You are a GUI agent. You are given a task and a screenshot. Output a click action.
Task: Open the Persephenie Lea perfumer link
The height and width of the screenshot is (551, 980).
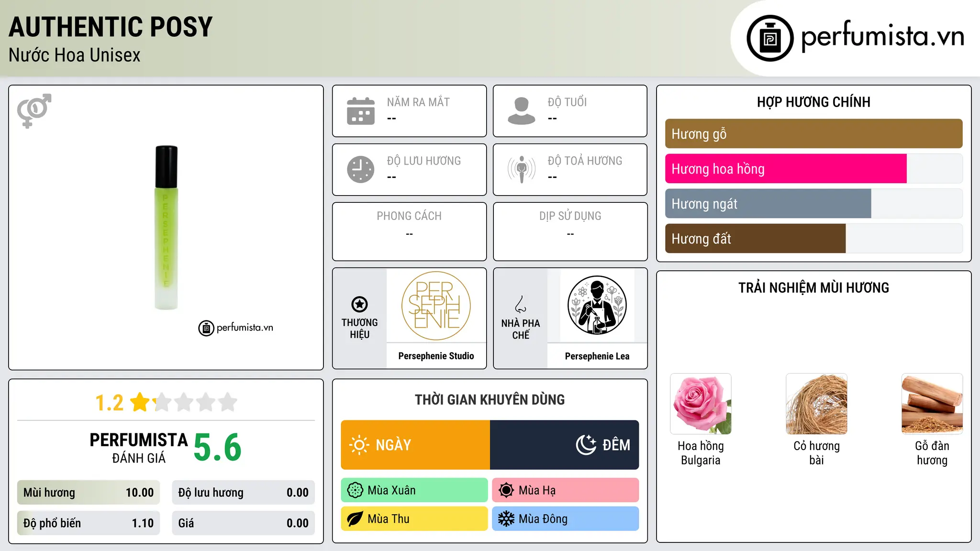coord(597,356)
